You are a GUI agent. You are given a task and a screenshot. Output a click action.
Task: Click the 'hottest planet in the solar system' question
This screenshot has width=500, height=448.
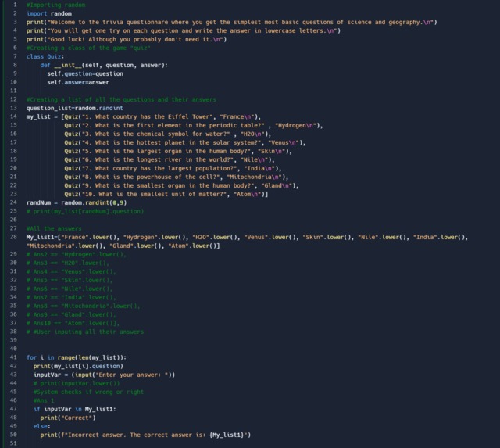[172, 142]
